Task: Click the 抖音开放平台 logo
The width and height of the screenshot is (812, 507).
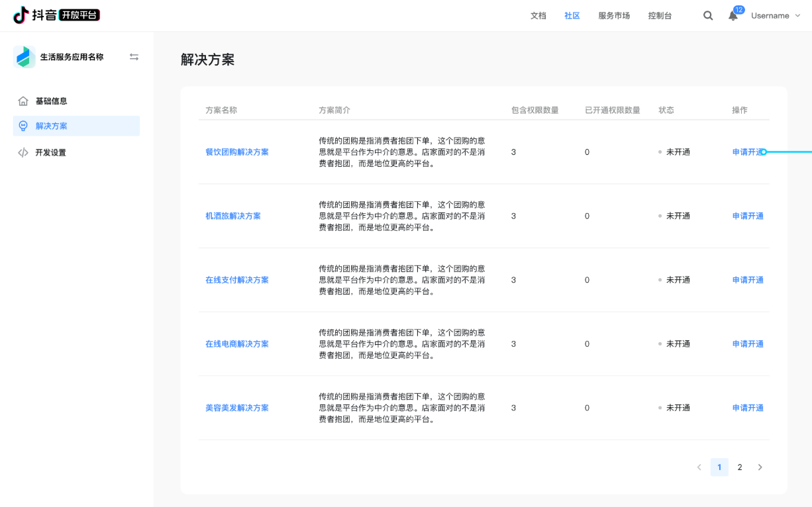Action: click(x=55, y=15)
